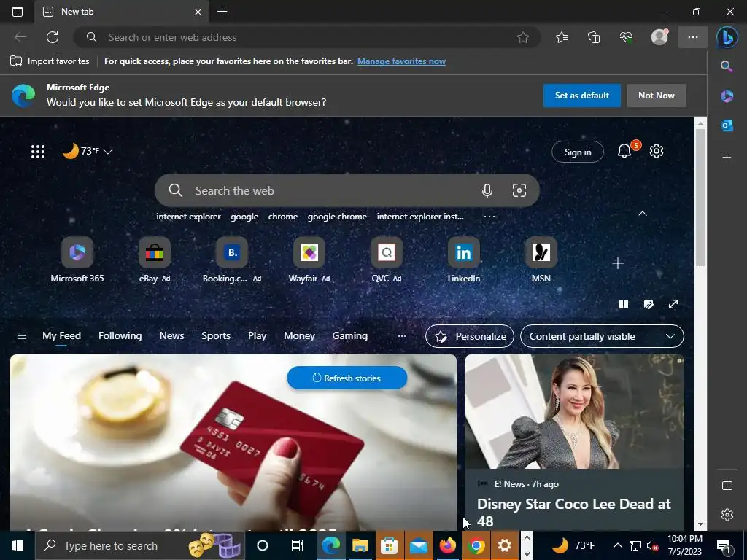The image size is (747, 560).
Task: Switch to the News tab
Action: pos(171,335)
